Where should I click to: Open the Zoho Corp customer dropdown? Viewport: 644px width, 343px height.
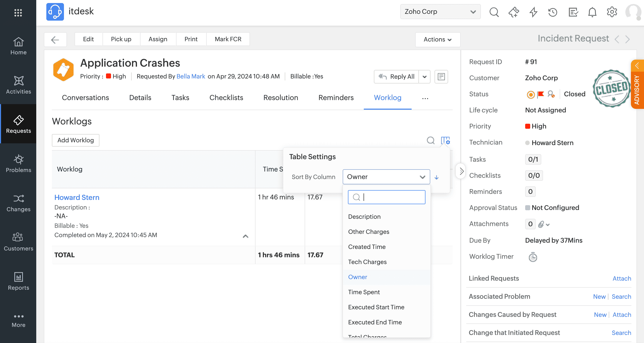(440, 12)
